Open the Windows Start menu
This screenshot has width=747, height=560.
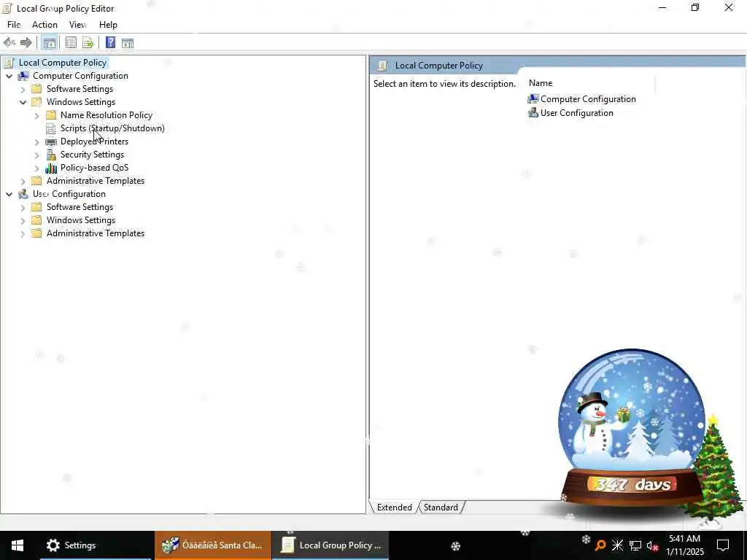tap(18, 545)
